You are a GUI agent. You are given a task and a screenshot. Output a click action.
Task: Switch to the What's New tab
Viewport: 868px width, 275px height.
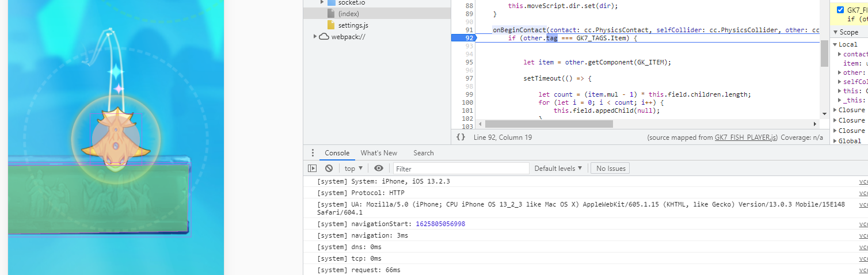click(379, 153)
